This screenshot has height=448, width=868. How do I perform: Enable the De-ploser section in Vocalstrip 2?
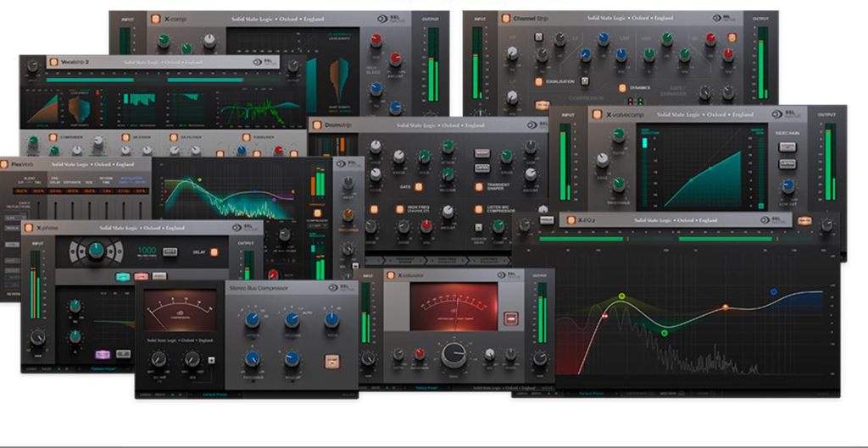point(175,137)
